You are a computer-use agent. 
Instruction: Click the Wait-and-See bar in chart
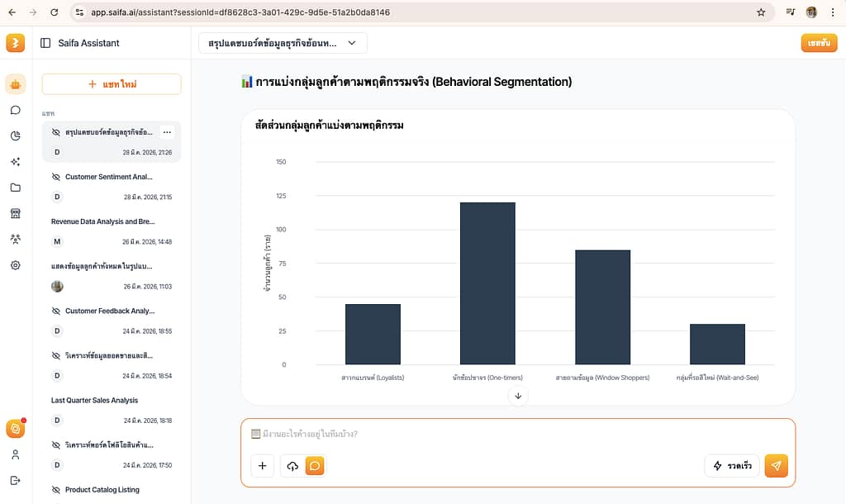pos(718,345)
